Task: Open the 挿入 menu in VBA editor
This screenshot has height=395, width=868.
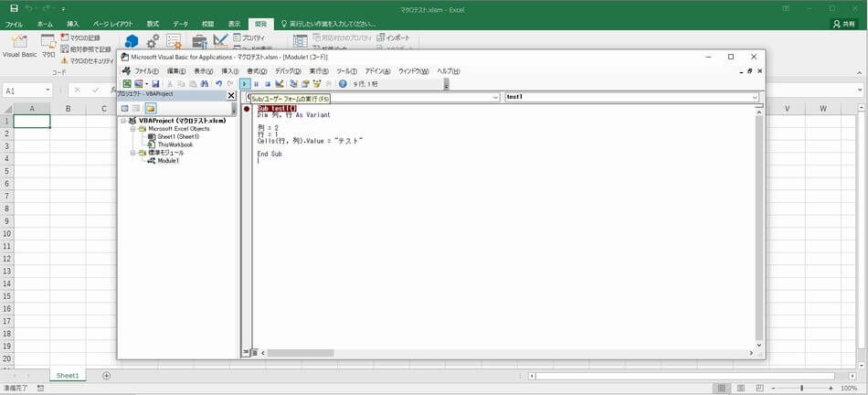Action: click(x=229, y=71)
